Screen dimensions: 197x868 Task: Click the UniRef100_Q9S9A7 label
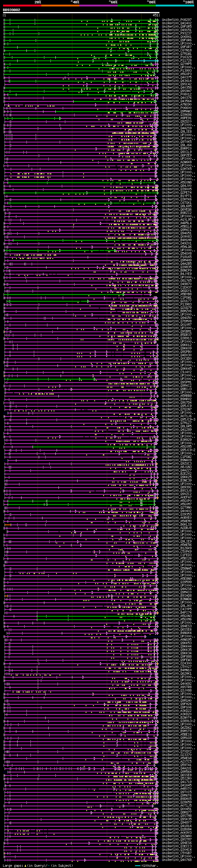tap(177, 91)
